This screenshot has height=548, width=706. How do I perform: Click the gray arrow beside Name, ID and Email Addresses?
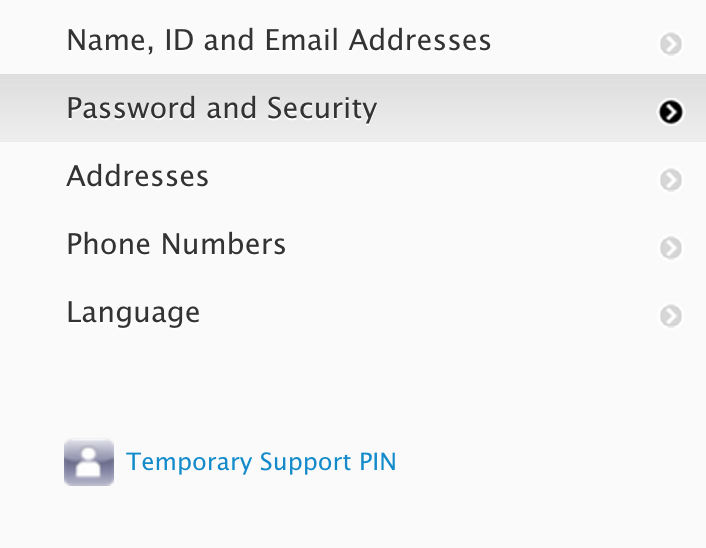point(670,44)
